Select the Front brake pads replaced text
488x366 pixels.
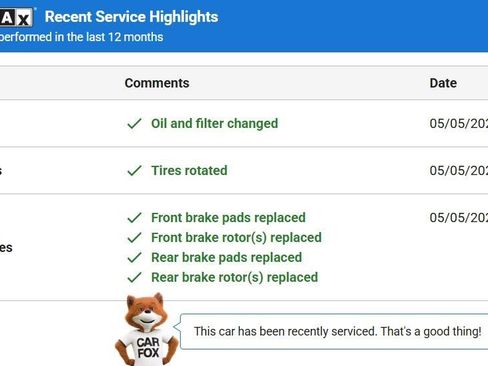click(x=228, y=218)
